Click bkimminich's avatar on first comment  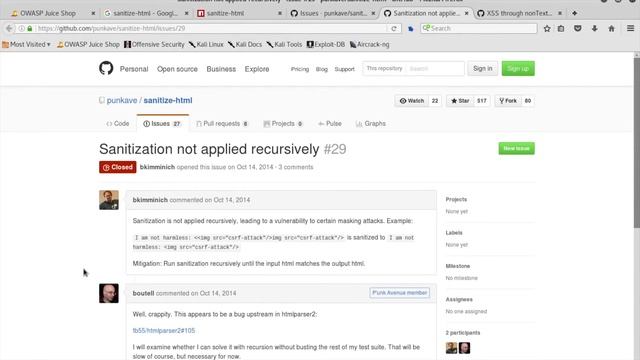(x=109, y=200)
